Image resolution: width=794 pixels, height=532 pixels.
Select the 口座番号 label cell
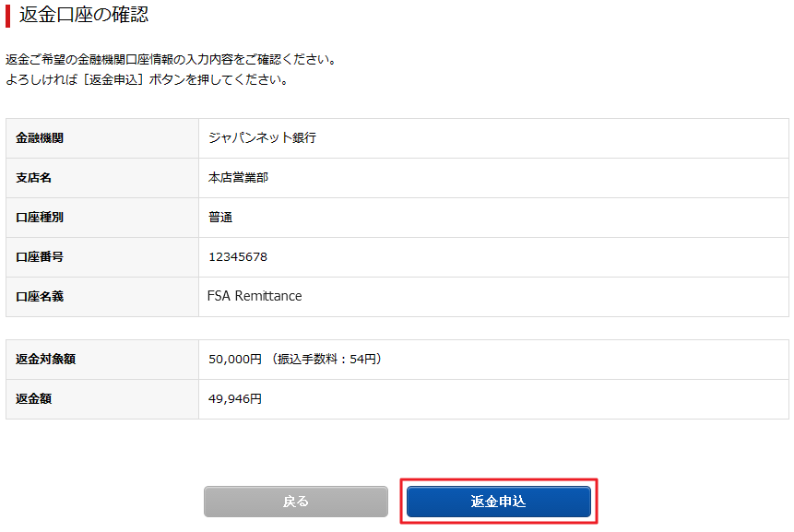102,257
